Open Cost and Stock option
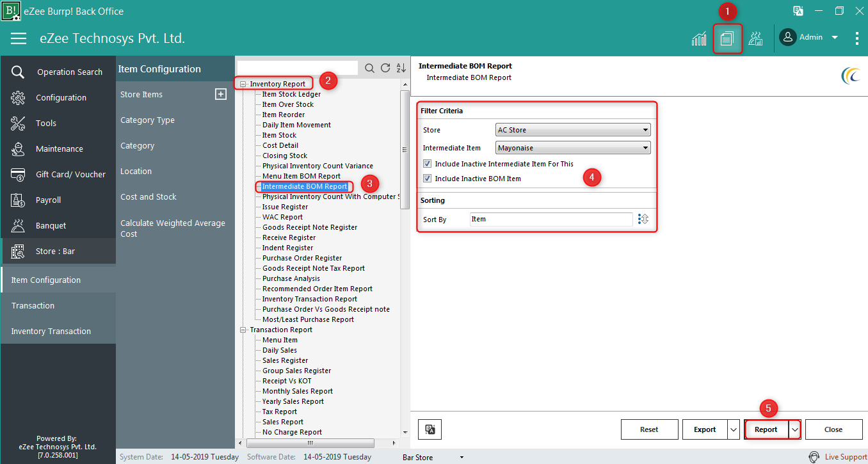 tap(149, 196)
